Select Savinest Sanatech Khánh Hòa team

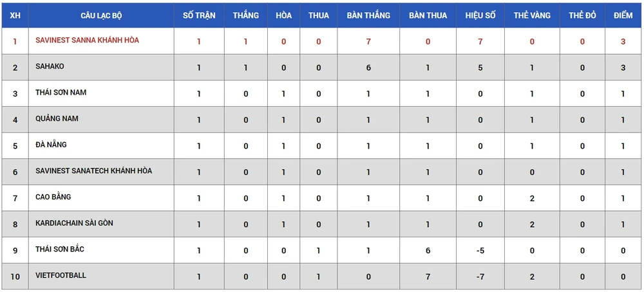[x=93, y=170]
